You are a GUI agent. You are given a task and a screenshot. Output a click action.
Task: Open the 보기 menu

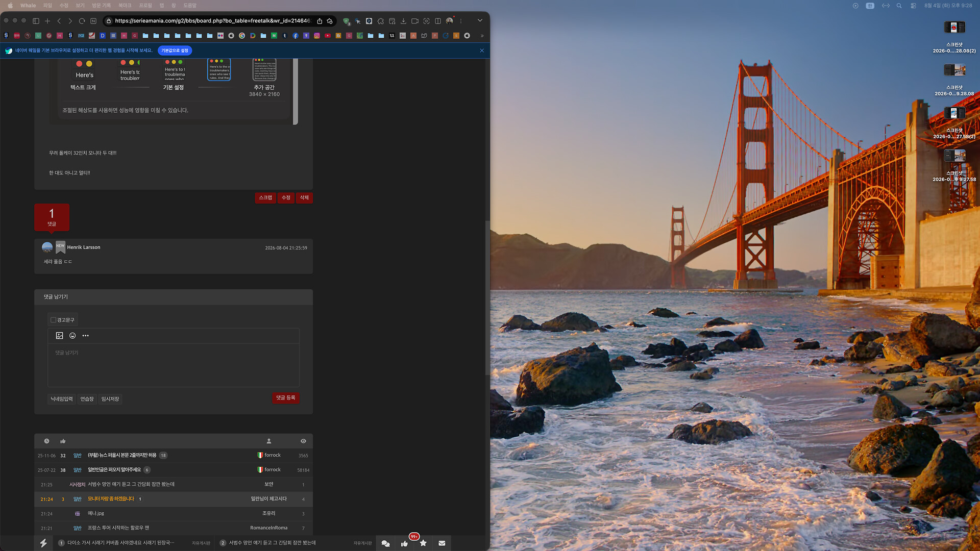point(80,6)
